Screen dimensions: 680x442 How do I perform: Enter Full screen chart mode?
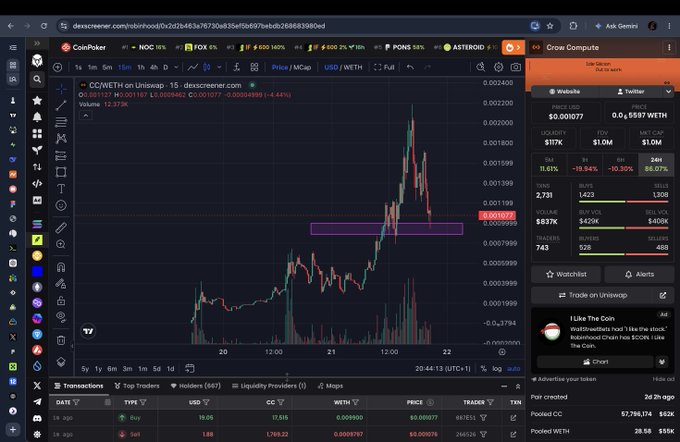click(x=384, y=67)
